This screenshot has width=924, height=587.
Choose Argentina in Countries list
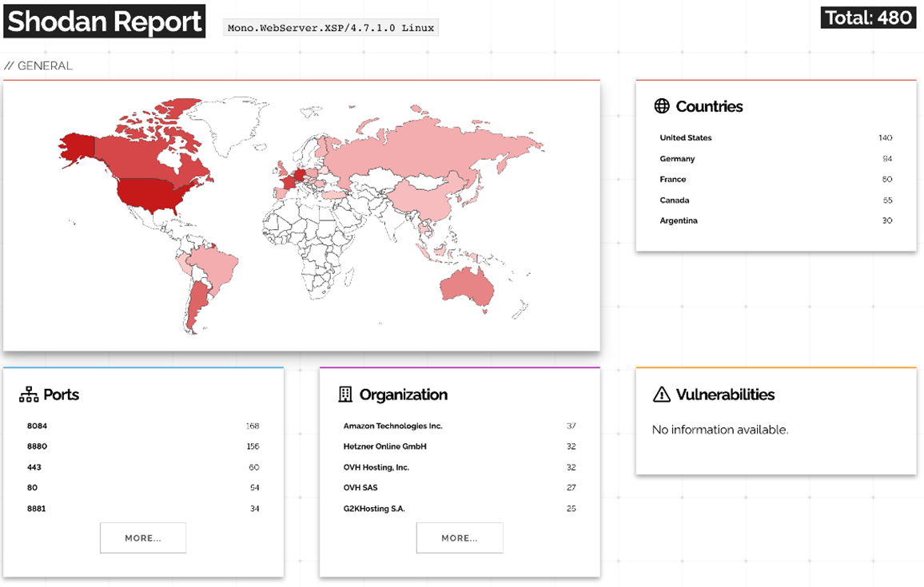click(x=679, y=221)
